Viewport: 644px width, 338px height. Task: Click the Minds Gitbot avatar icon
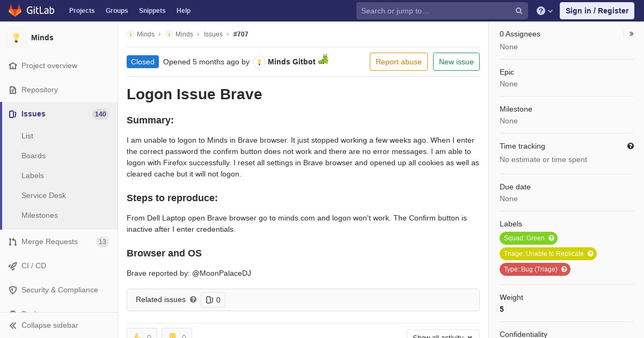point(259,62)
